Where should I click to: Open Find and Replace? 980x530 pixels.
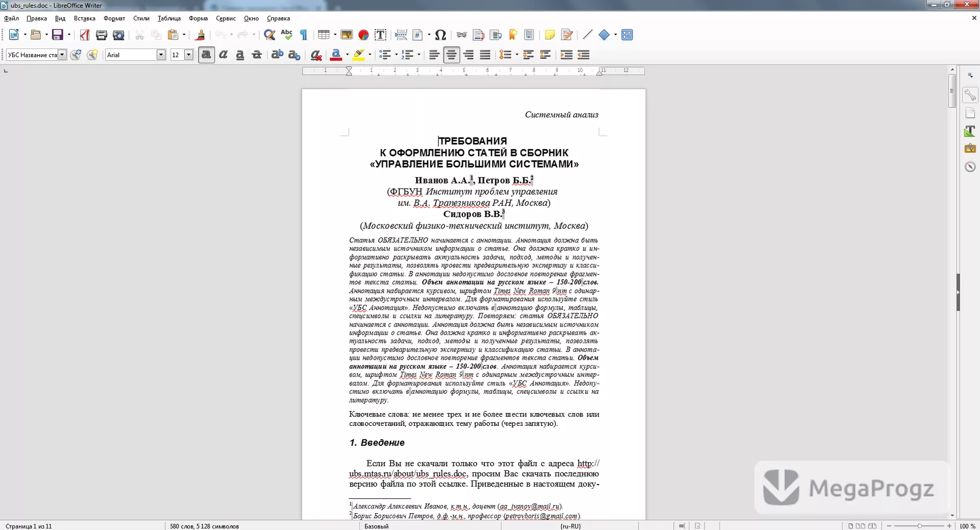[269, 35]
